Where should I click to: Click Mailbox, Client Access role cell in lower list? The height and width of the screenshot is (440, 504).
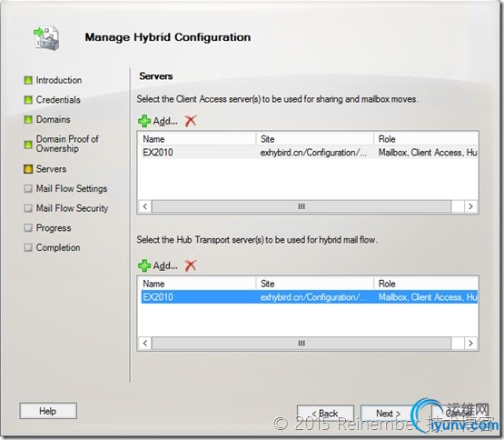tap(428, 296)
